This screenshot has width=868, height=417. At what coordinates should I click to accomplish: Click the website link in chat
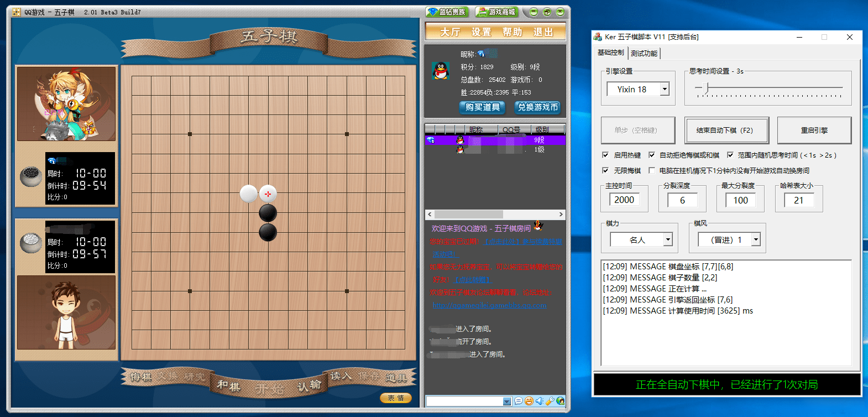(489, 305)
